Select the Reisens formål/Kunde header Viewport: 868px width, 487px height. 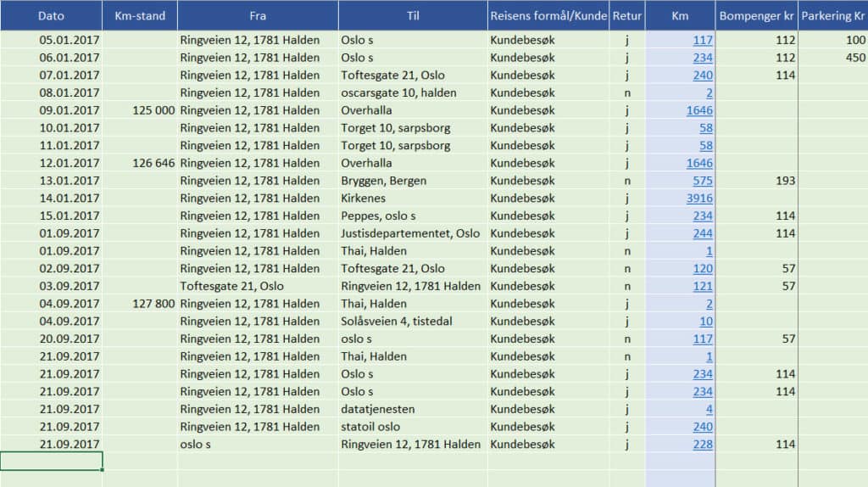coord(548,15)
